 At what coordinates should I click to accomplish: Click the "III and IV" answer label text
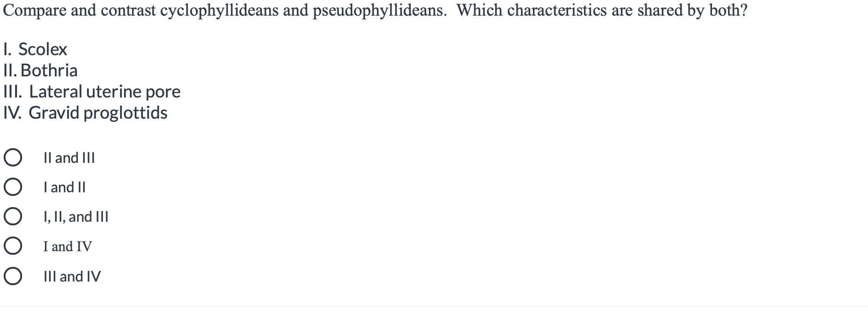[x=72, y=276]
